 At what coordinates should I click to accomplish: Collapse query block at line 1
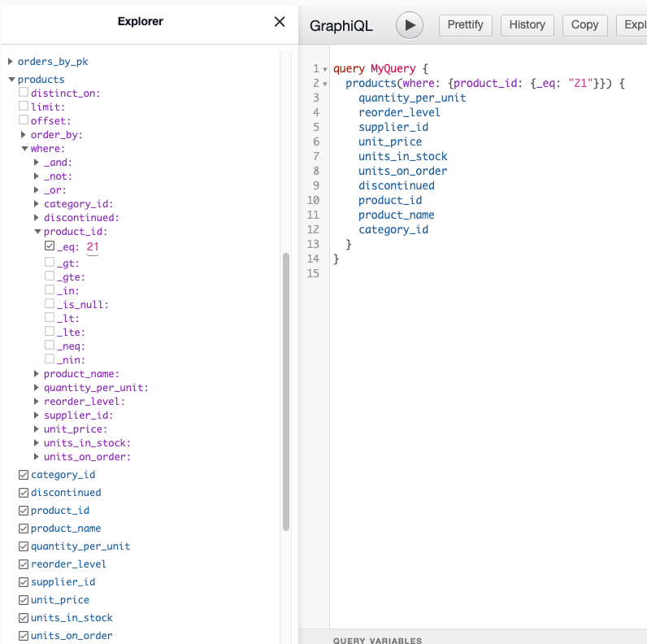(x=325, y=69)
